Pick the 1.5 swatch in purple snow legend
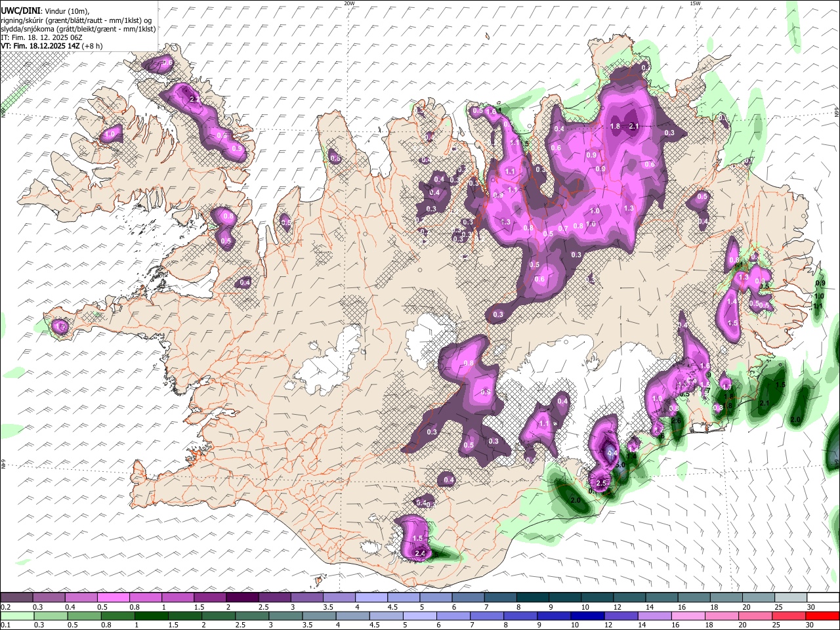 pos(209,598)
